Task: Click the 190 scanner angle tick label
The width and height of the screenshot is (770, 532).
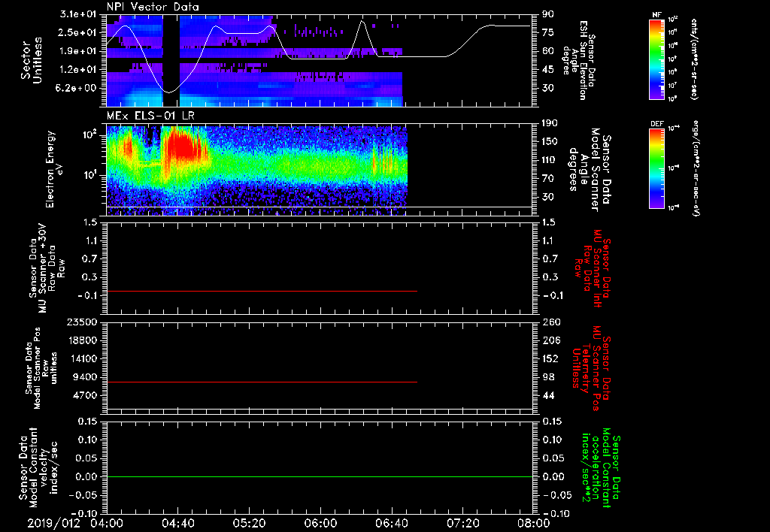Action: (x=550, y=123)
